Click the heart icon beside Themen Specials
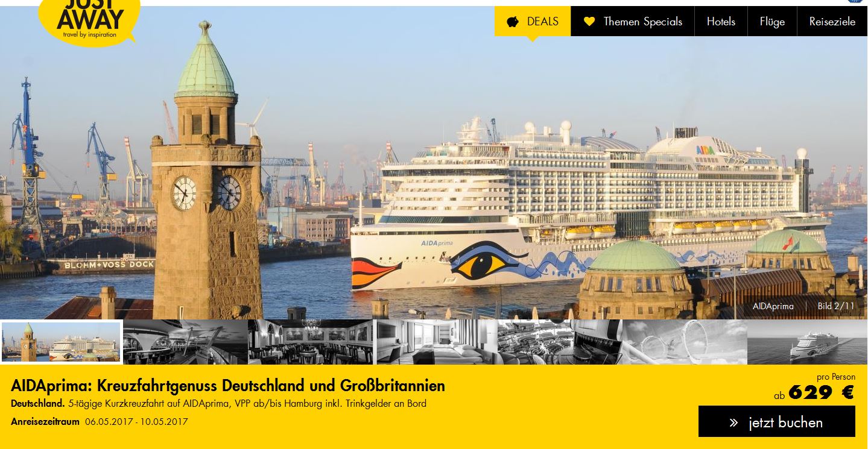 [x=589, y=22]
